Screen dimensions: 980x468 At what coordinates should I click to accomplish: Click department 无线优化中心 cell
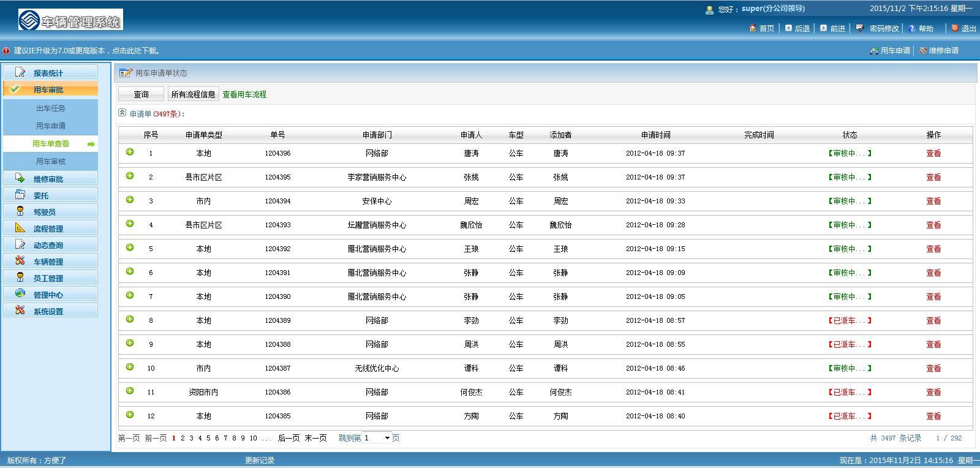coord(377,368)
